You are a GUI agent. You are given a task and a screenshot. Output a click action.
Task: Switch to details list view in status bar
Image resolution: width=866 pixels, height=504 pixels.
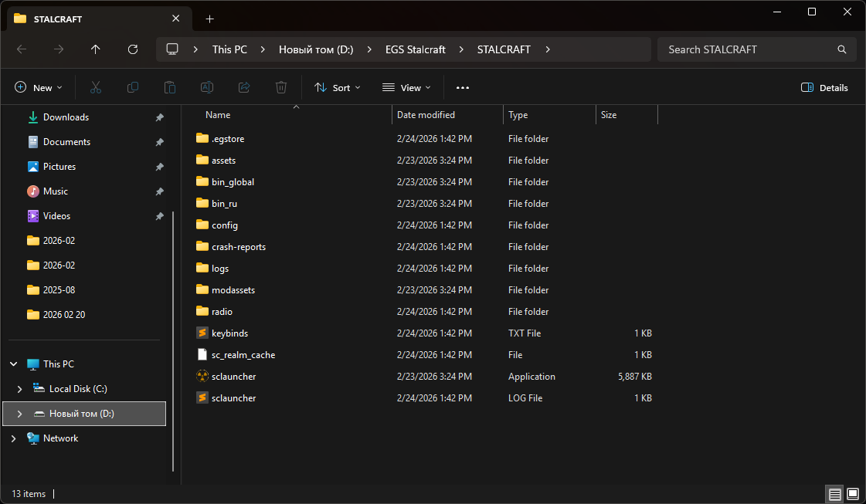(x=834, y=494)
